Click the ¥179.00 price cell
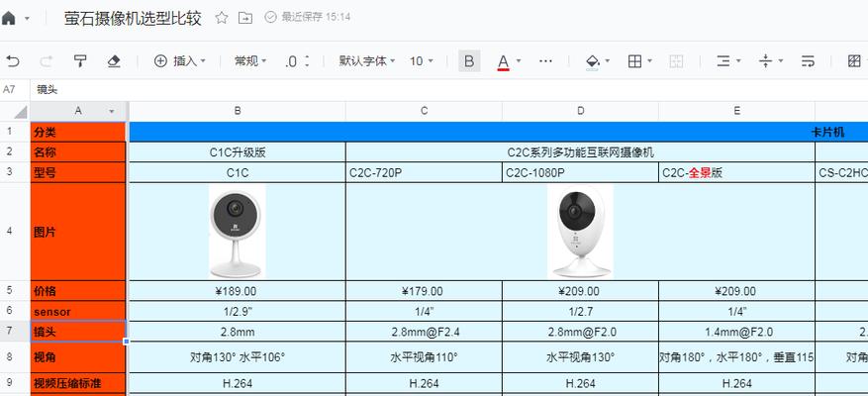Image resolution: width=868 pixels, height=396 pixels. point(424,291)
